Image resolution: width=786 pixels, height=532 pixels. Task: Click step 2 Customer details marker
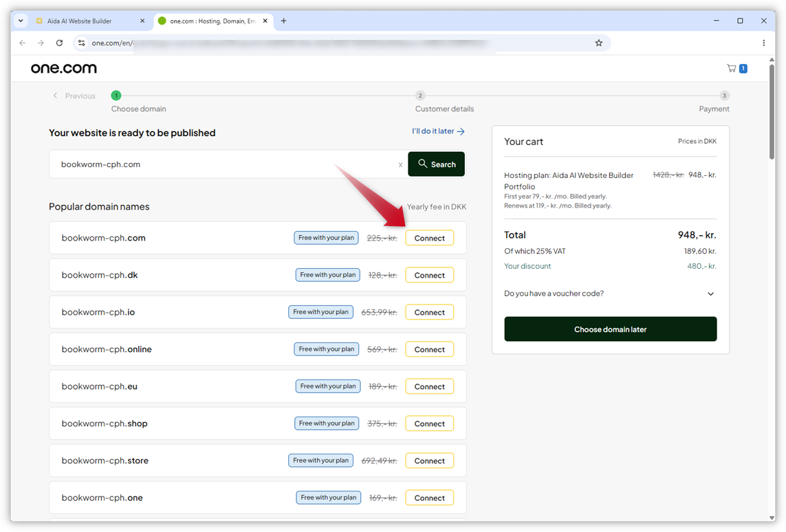(420, 95)
